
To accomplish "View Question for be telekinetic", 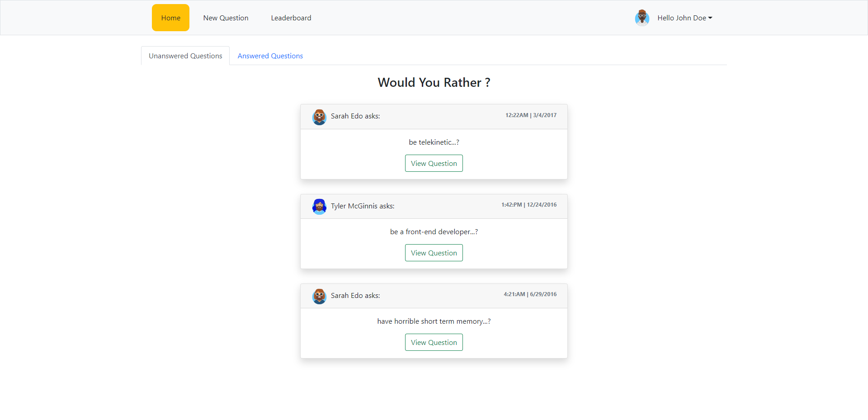I will click(434, 163).
